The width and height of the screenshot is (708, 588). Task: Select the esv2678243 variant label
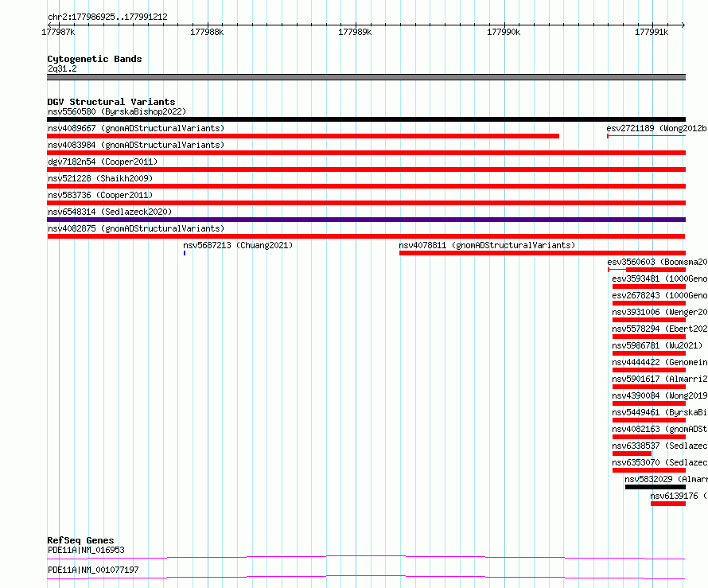[x=659, y=295]
